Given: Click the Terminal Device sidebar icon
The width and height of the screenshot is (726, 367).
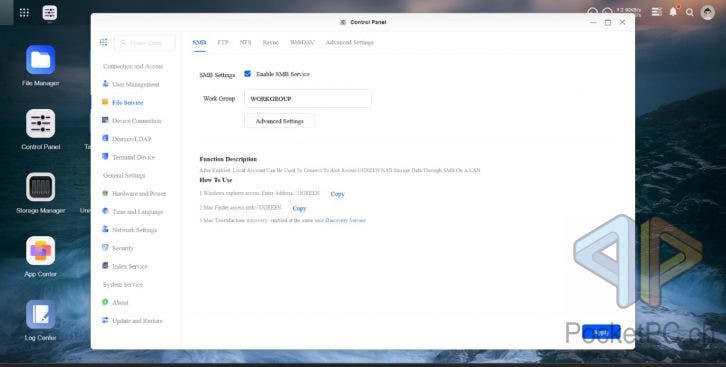Looking at the screenshot, I should pyautogui.click(x=105, y=156).
